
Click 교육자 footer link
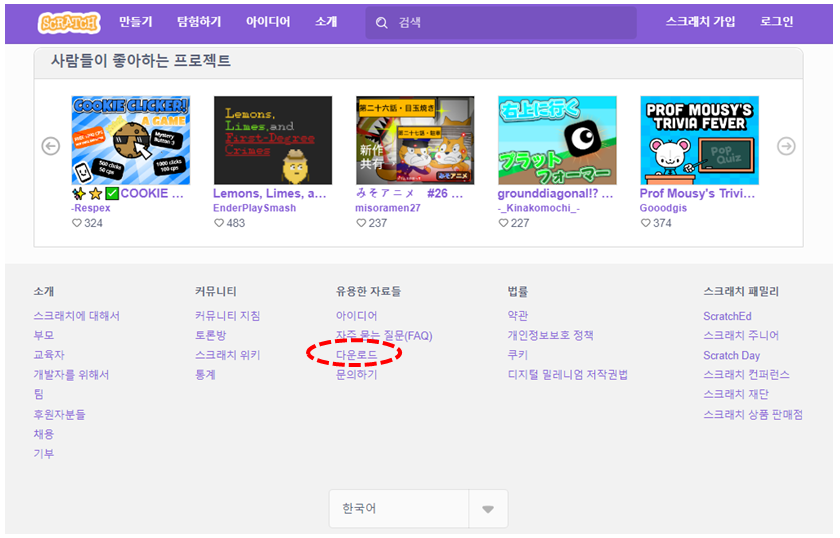[49, 355]
